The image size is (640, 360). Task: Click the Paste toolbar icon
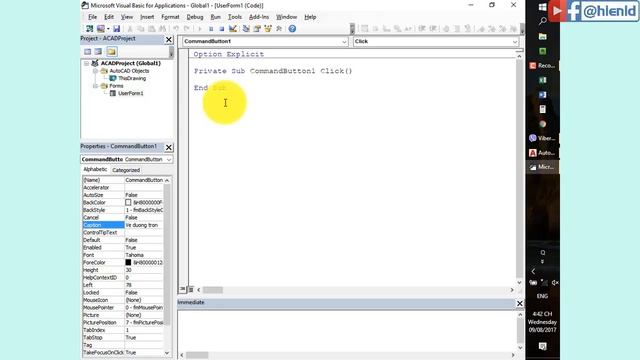(151, 29)
